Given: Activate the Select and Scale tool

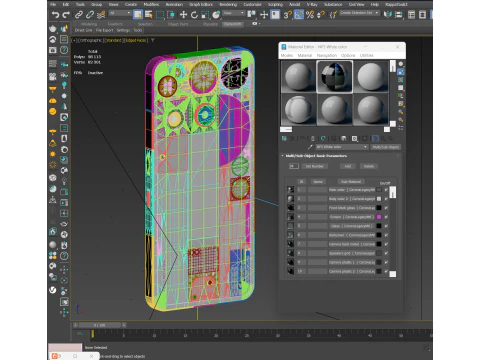Looking at the screenshot, I should [x=205, y=14].
